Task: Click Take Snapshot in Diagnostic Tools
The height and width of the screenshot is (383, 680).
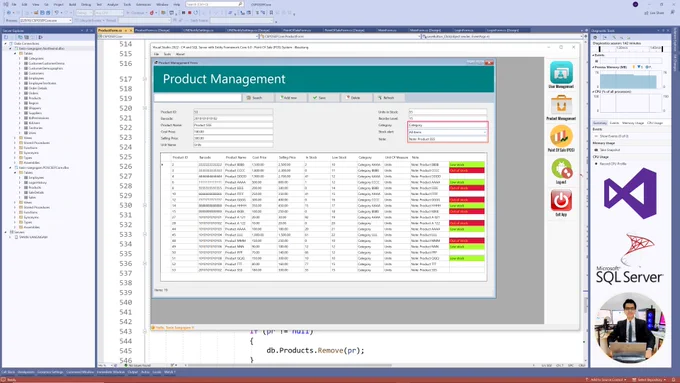Action: pyautogui.click(x=610, y=150)
